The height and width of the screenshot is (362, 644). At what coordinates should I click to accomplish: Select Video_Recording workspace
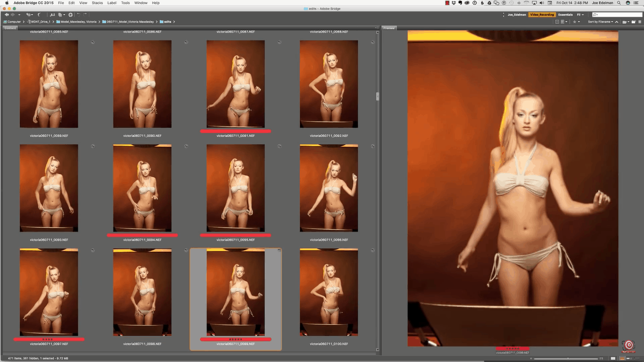[542, 15]
